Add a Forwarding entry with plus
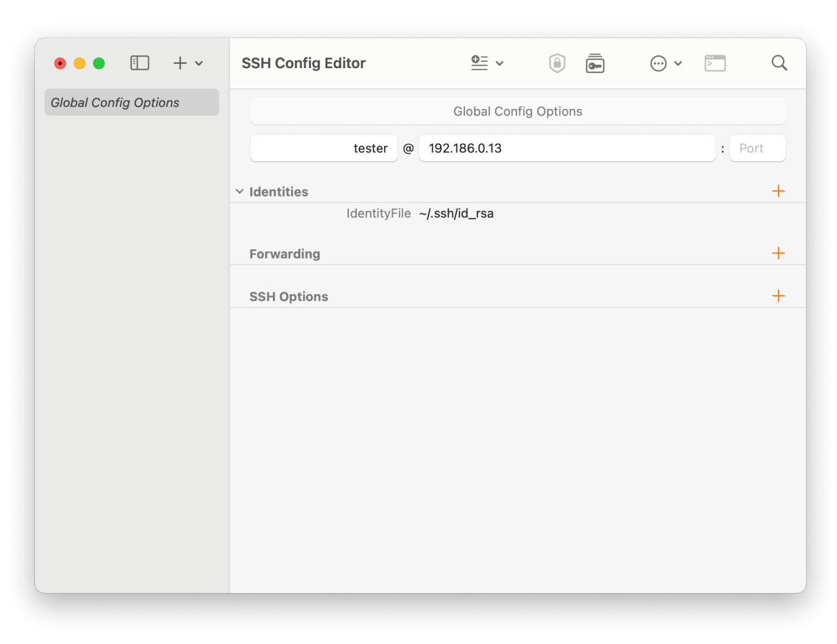This screenshot has height=644, width=837. pos(778,253)
